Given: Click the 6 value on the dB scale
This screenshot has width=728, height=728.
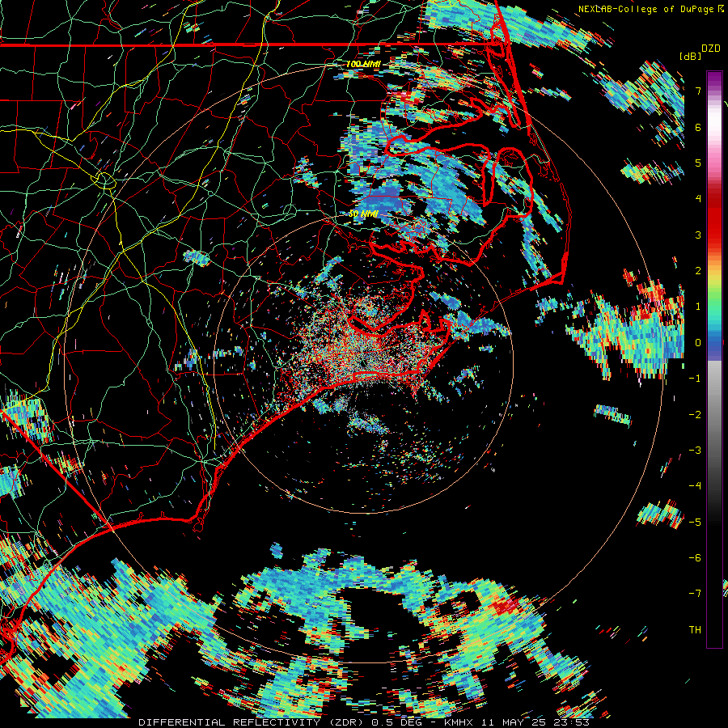Looking at the screenshot, I should point(698,127).
